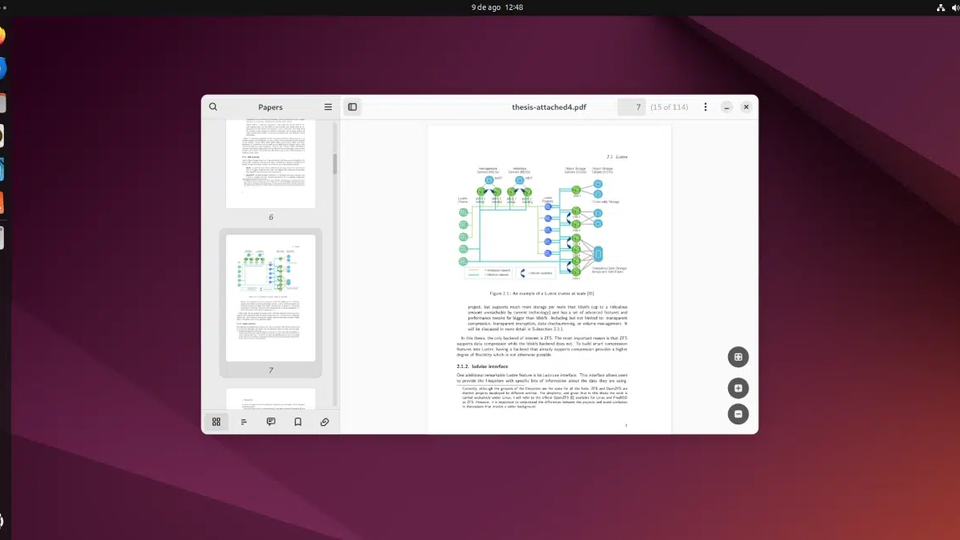Click the thesis-attached4.pdf title
This screenshot has width=960, height=540.
(x=549, y=107)
